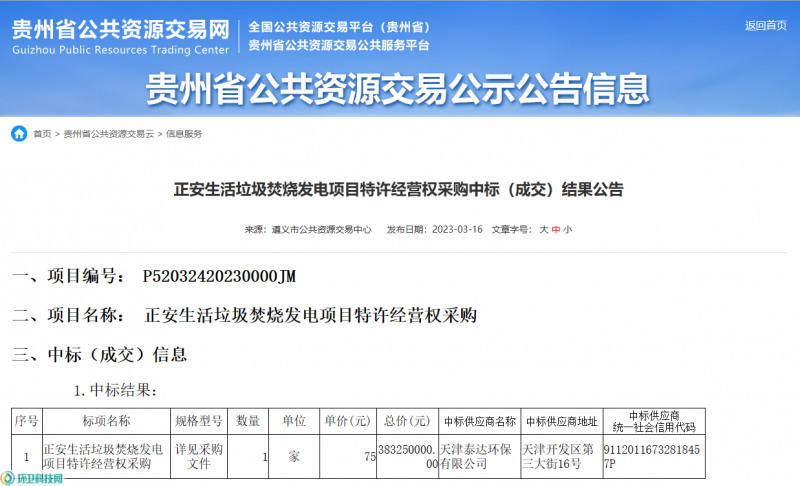Screen dimensions: 800x486
Task: Click supplier name 天津泰达环保有限公司 cell
Action: click(x=479, y=456)
